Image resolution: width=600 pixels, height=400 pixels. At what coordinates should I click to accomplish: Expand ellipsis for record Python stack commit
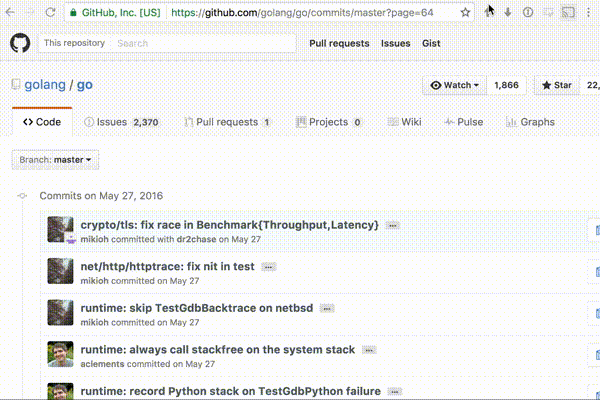(x=395, y=392)
